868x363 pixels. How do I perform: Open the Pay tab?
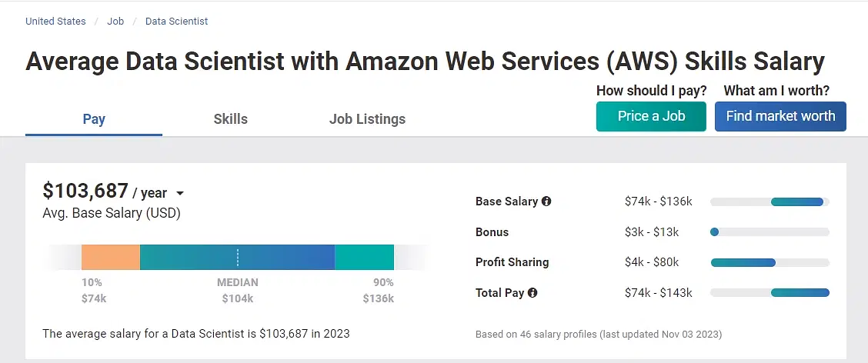coord(94,119)
